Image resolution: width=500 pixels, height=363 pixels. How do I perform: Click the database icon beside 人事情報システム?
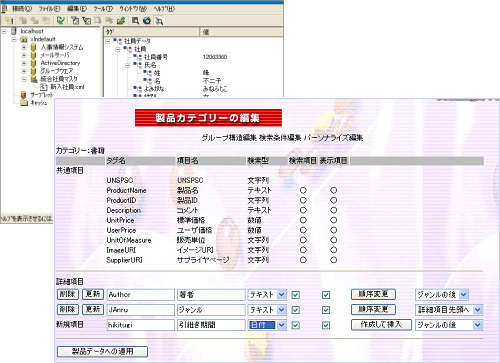pos(33,47)
